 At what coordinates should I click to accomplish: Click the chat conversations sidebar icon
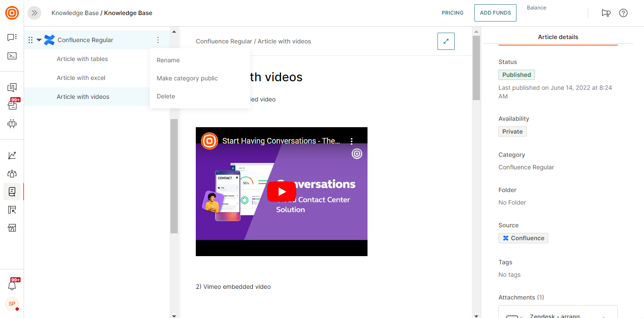click(12, 37)
